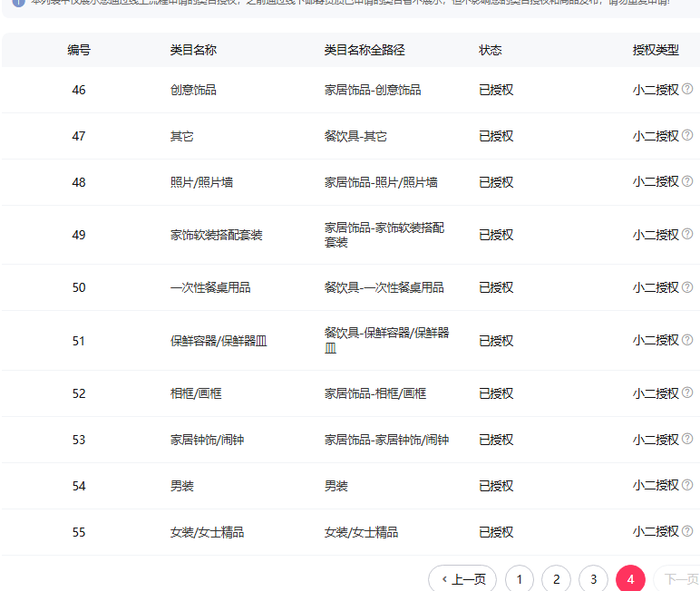Go to previous page with 上一页
The height and width of the screenshot is (591, 700).
pyautogui.click(x=462, y=579)
